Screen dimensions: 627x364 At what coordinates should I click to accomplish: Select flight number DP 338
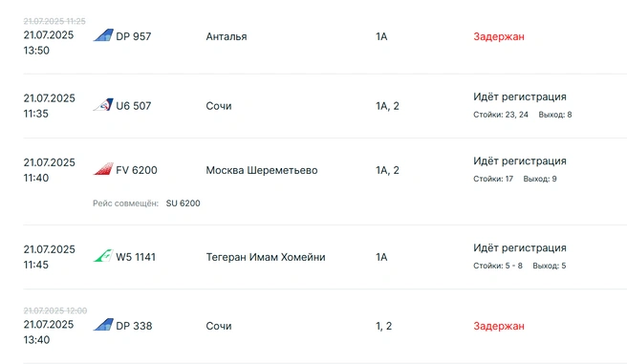pyautogui.click(x=134, y=326)
